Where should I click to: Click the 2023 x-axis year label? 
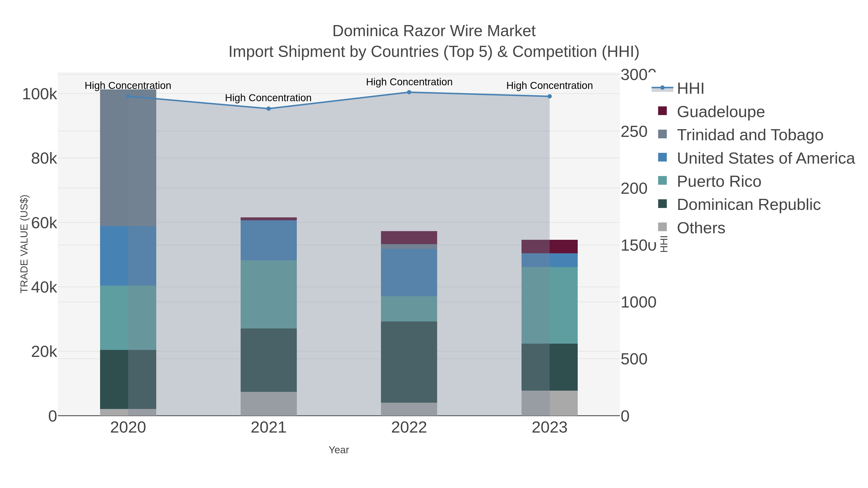coord(549,428)
